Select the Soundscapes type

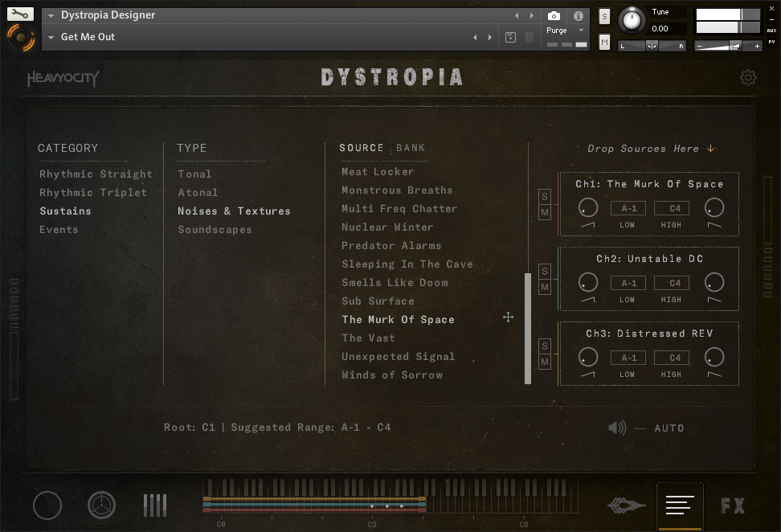tap(215, 230)
